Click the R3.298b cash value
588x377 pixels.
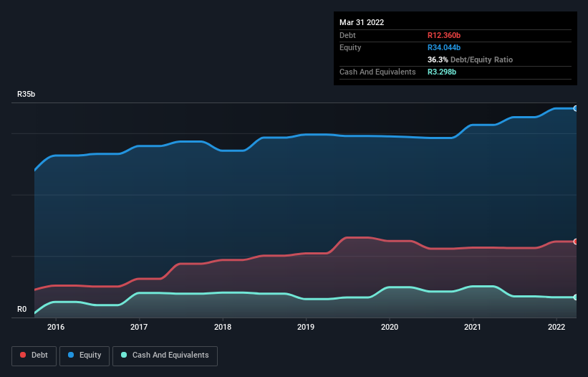[442, 72]
